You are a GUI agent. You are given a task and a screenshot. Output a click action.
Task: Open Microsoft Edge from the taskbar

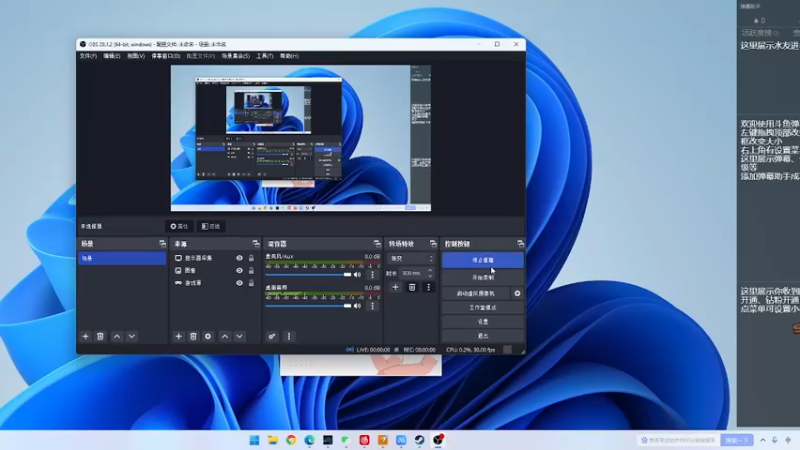click(x=309, y=440)
